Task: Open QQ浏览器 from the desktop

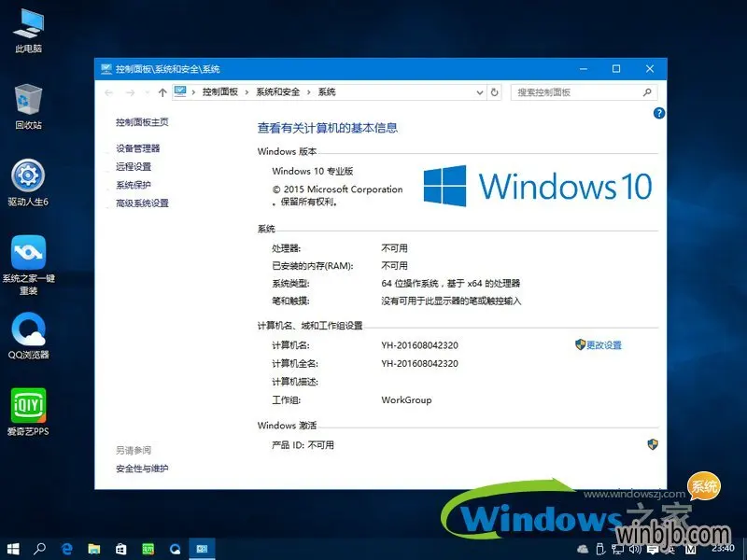Action: pos(28,331)
